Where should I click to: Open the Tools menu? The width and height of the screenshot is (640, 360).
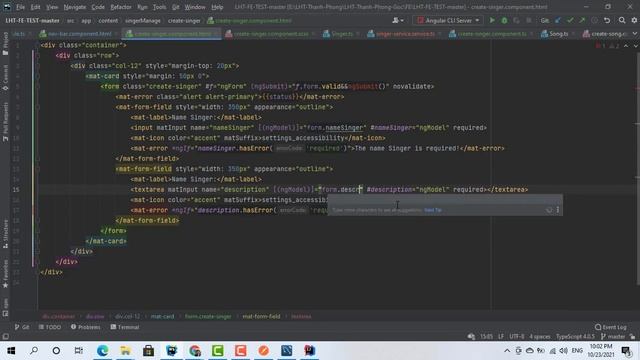pos(159,7)
